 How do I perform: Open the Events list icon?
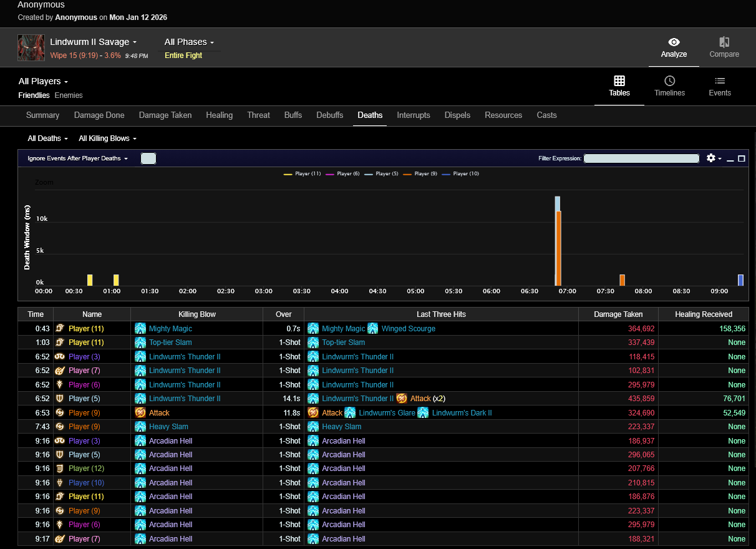719,81
